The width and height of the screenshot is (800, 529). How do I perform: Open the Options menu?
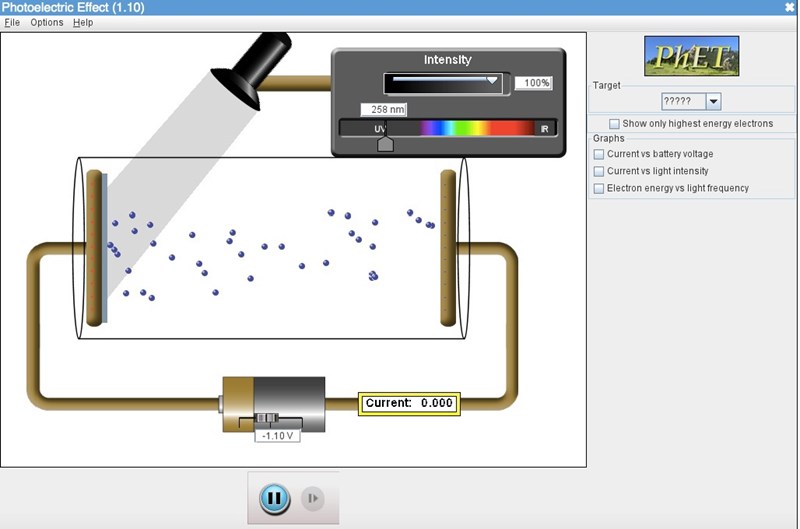[46, 22]
